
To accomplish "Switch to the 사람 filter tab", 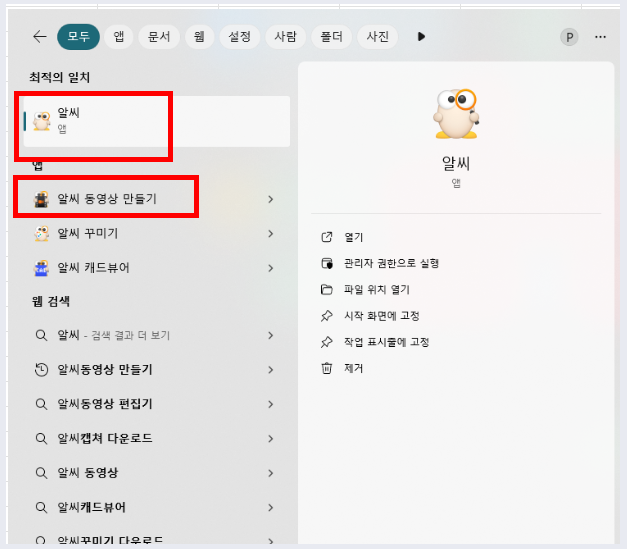I will click(286, 37).
